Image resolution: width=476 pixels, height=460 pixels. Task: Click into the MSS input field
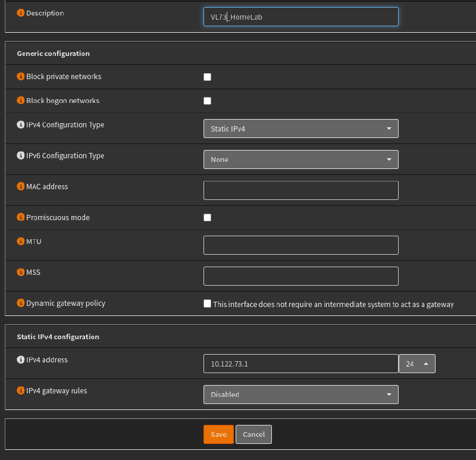[x=301, y=276]
